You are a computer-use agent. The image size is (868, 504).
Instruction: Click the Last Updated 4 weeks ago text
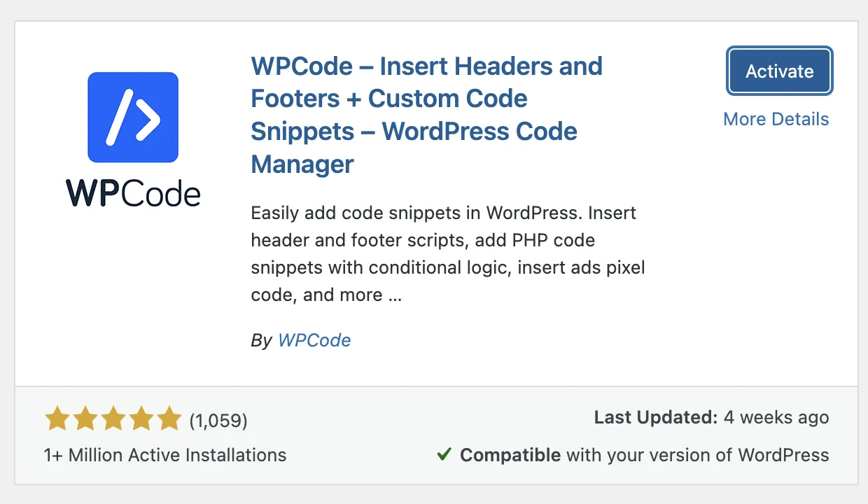click(x=711, y=418)
